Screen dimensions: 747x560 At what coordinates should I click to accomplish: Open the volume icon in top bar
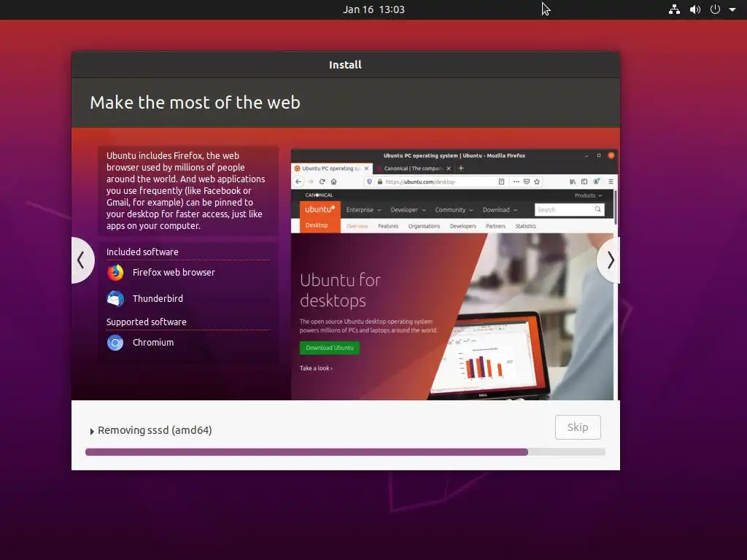pyautogui.click(x=694, y=9)
